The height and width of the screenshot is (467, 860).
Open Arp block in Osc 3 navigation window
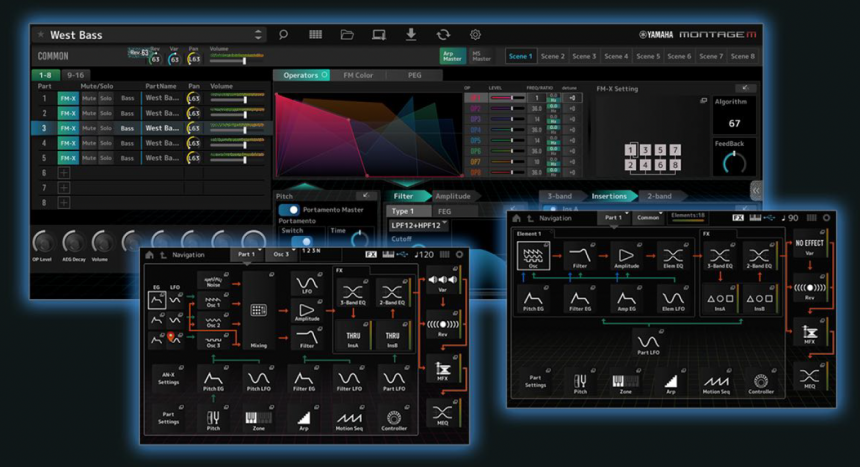tap(303, 420)
